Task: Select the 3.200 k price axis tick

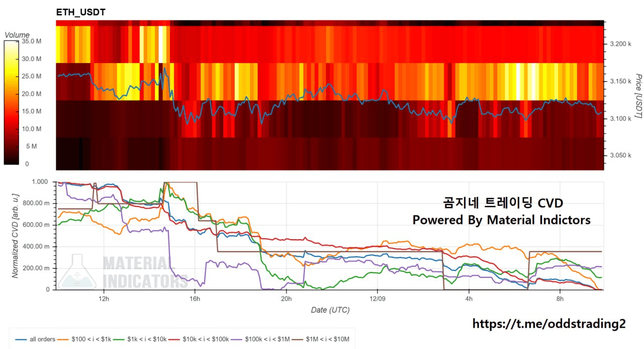Action: point(620,44)
